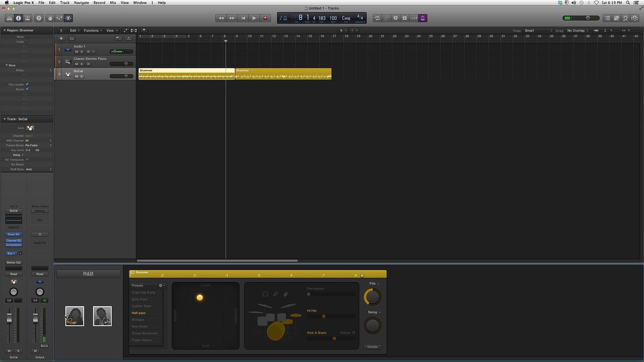
Task: Select the Mixtape preset
Action: pos(138,320)
